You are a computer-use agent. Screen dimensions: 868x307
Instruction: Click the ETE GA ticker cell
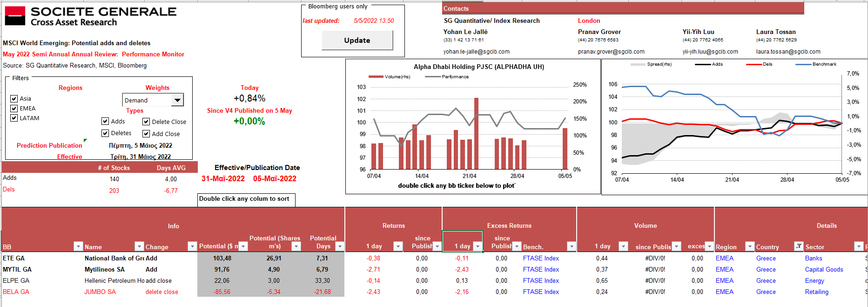pyautogui.click(x=14, y=258)
